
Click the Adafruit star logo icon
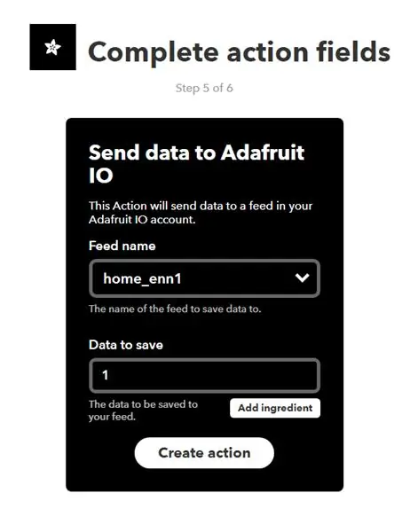tap(53, 47)
